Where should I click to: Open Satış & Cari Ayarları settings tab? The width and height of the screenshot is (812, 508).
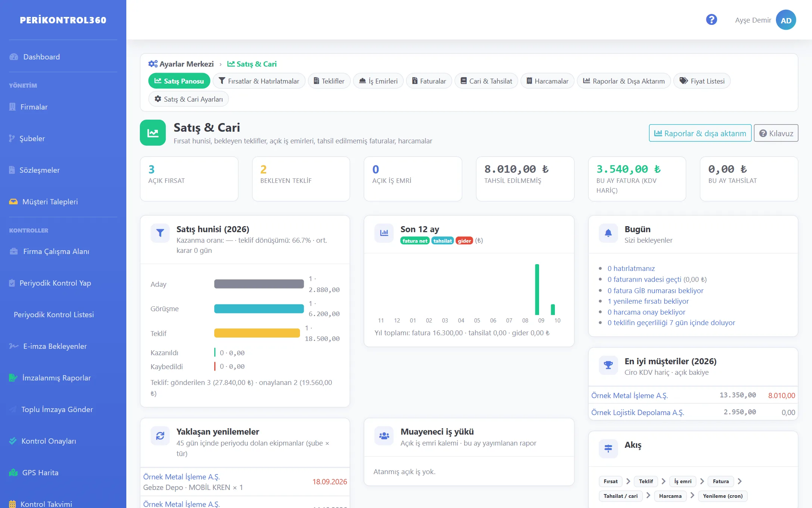point(189,99)
